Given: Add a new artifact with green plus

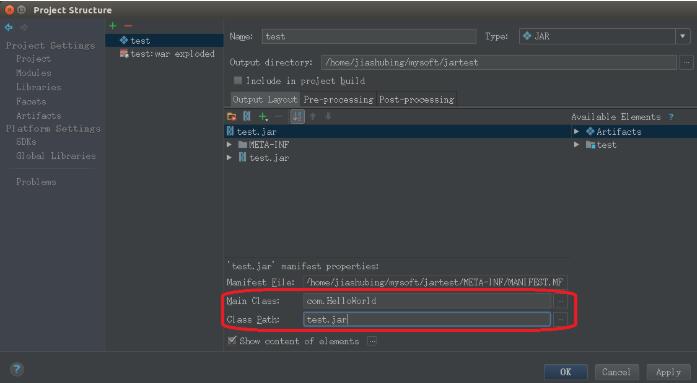Looking at the screenshot, I should click(x=113, y=26).
